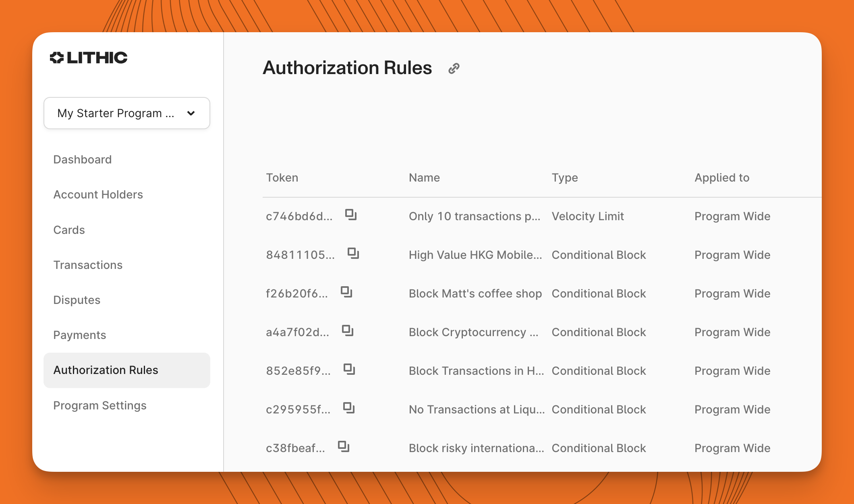Copy the token 852e85f9 to clipboard
The width and height of the screenshot is (854, 504).
[349, 370]
